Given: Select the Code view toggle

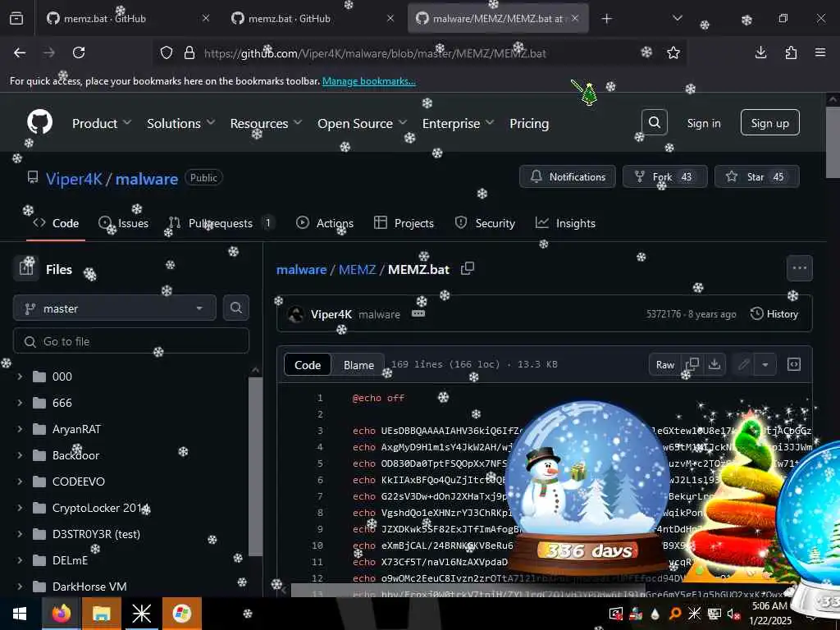Looking at the screenshot, I should [308, 365].
